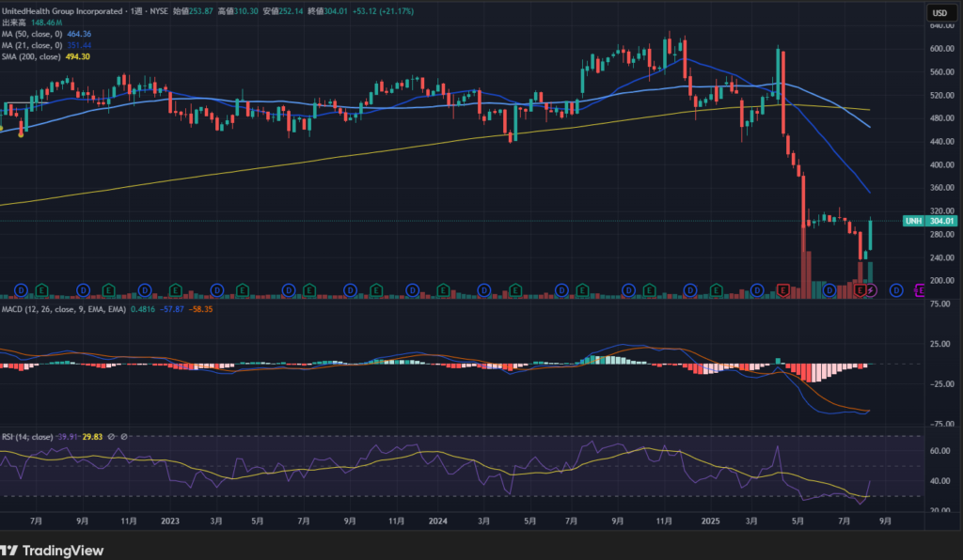The width and height of the screenshot is (963, 560).
Task: Open the D dividend marker nearest 3月 2025
Action: [x=757, y=290]
